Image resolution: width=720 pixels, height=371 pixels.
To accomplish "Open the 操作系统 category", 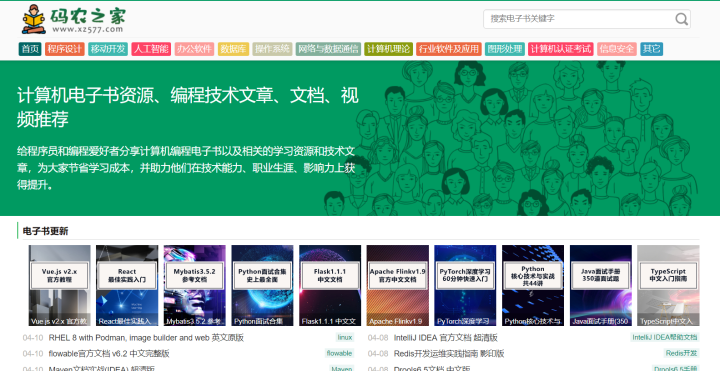I will tap(272, 49).
